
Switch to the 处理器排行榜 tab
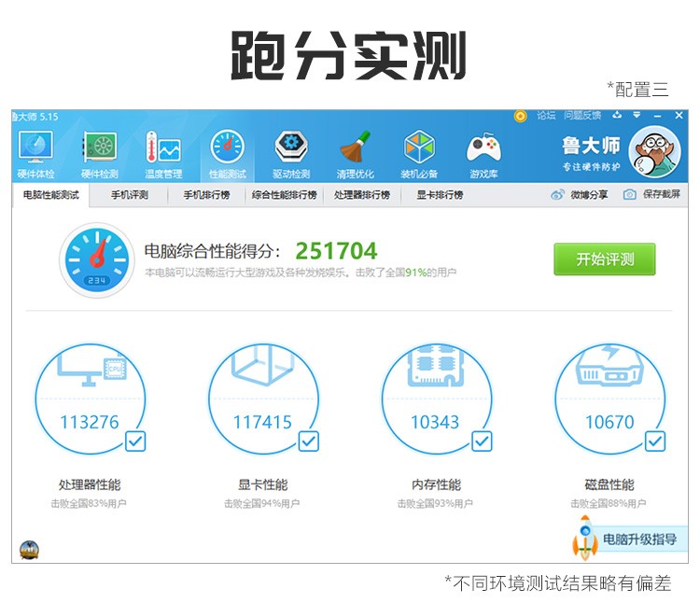point(362,195)
